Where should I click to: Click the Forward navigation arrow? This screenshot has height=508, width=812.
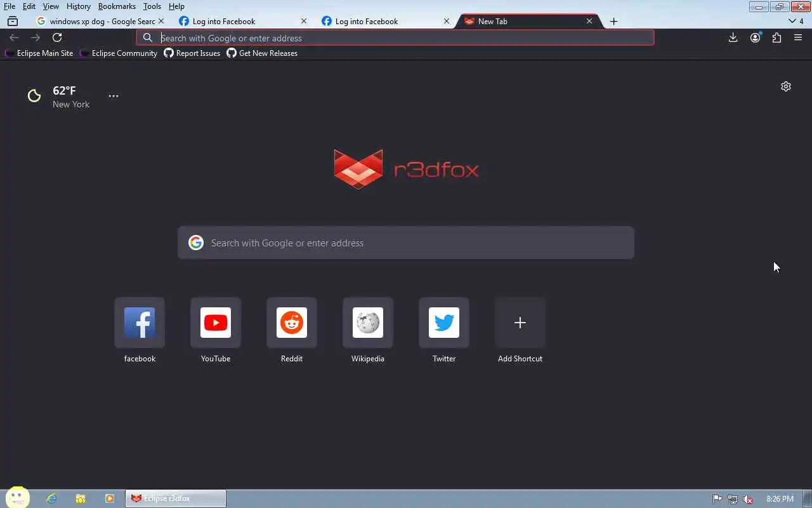click(36, 38)
